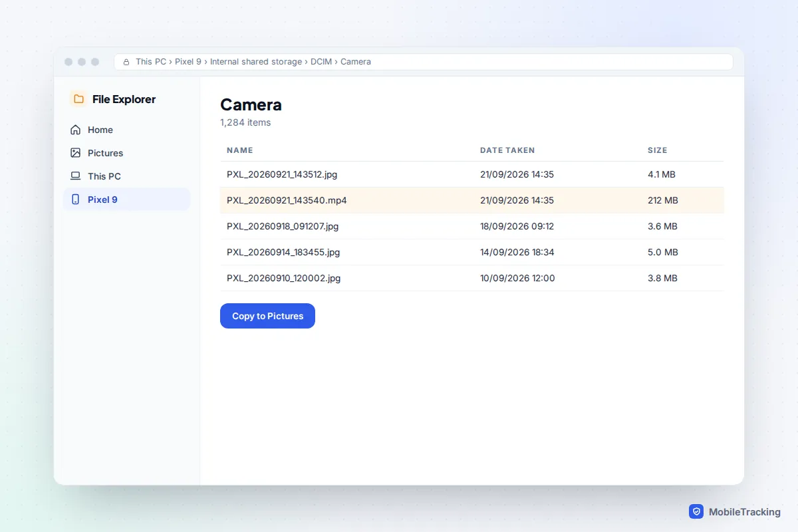This screenshot has height=532, width=798.
Task: Click the address bar path field
Action: click(424, 62)
